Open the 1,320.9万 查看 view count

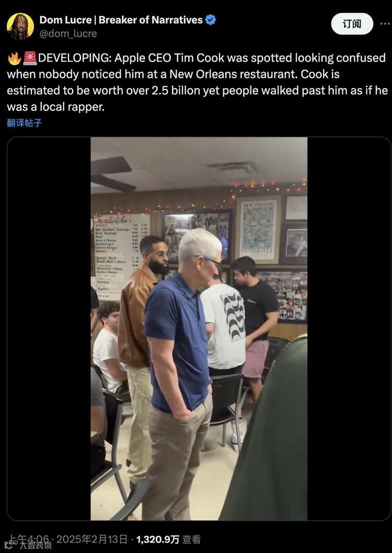coord(168,539)
